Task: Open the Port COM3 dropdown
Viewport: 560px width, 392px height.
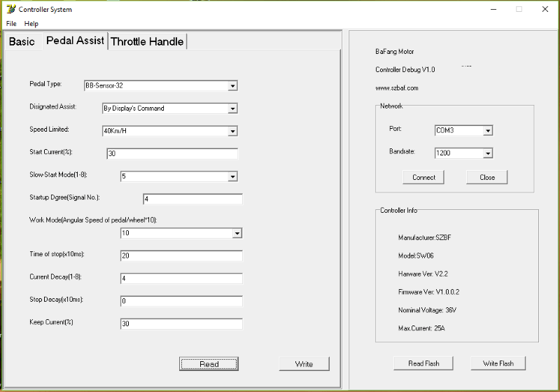Action: (x=488, y=131)
